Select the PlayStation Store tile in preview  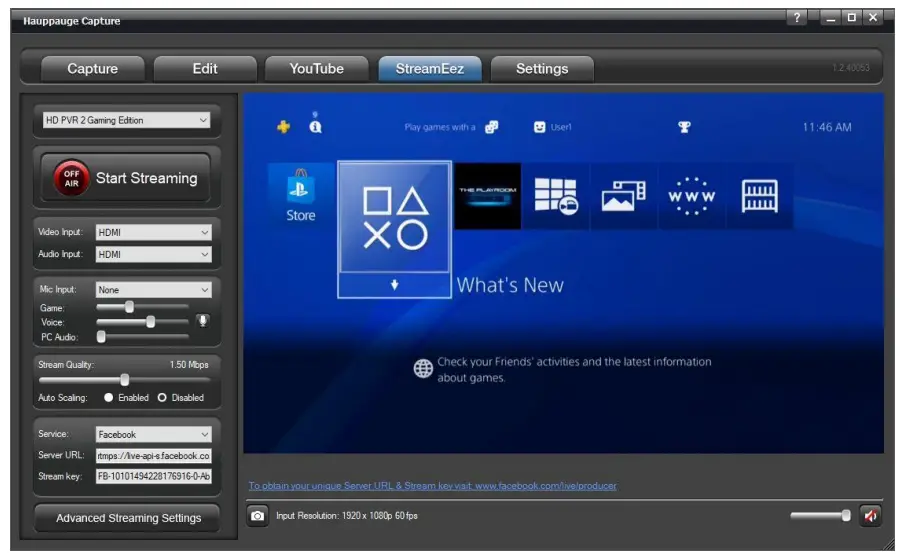301,196
